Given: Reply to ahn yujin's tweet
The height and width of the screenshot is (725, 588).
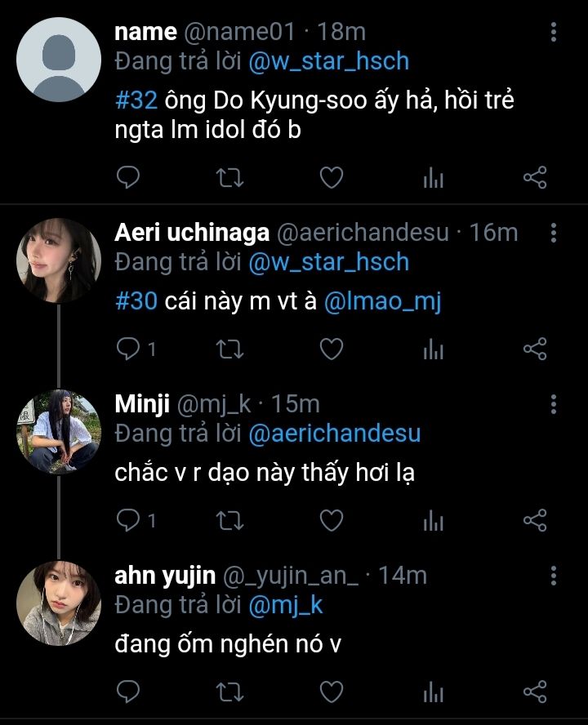Looking at the screenshot, I should [x=129, y=692].
